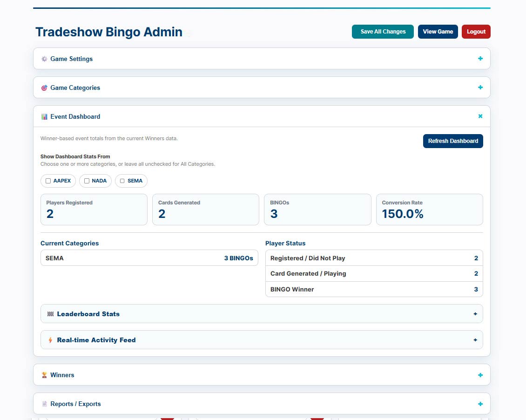Click the Reports / Exports section title
Image resolution: width=526 pixels, height=420 pixels.
pyautogui.click(x=75, y=404)
